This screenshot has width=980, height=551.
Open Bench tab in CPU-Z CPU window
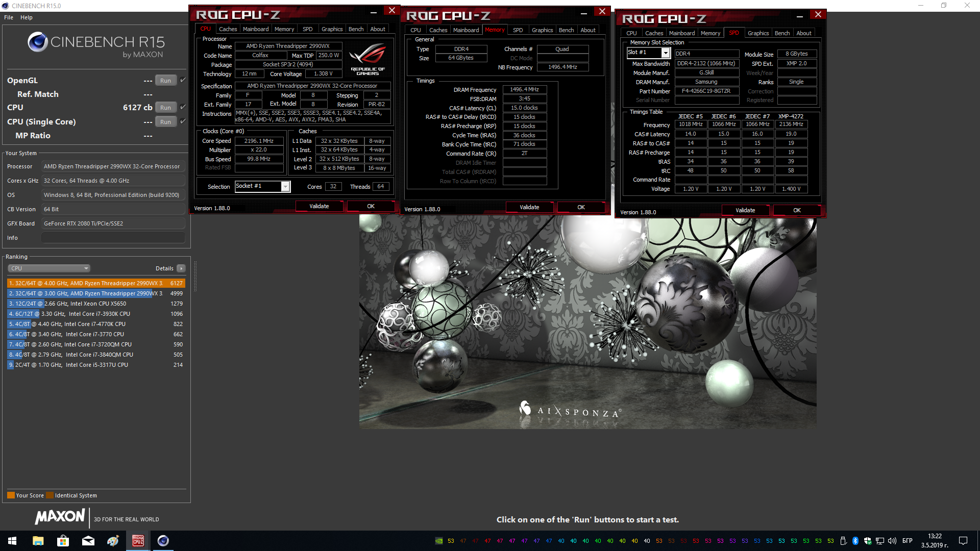356,29
